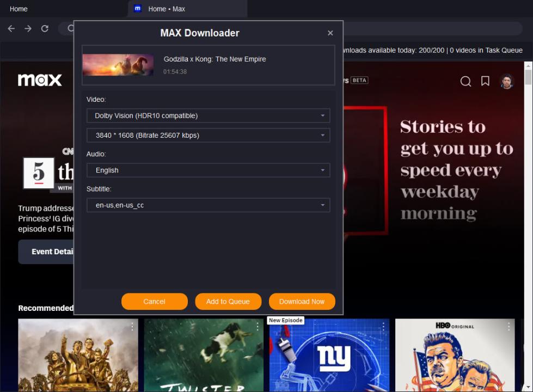The height and width of the screenshot is (392, 533).
Task: Click the BETA badge in Max navigation
Action: tap(359, 80)
